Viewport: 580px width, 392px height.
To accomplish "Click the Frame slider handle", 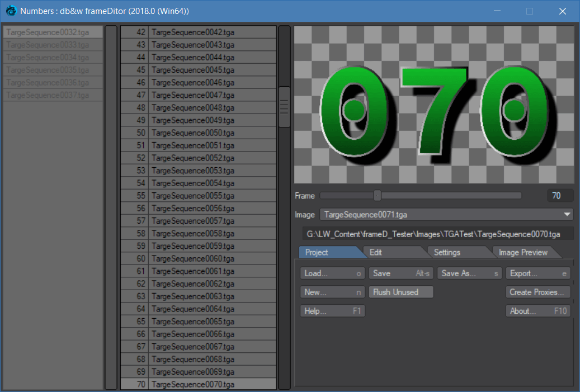I will coord(377,196).
